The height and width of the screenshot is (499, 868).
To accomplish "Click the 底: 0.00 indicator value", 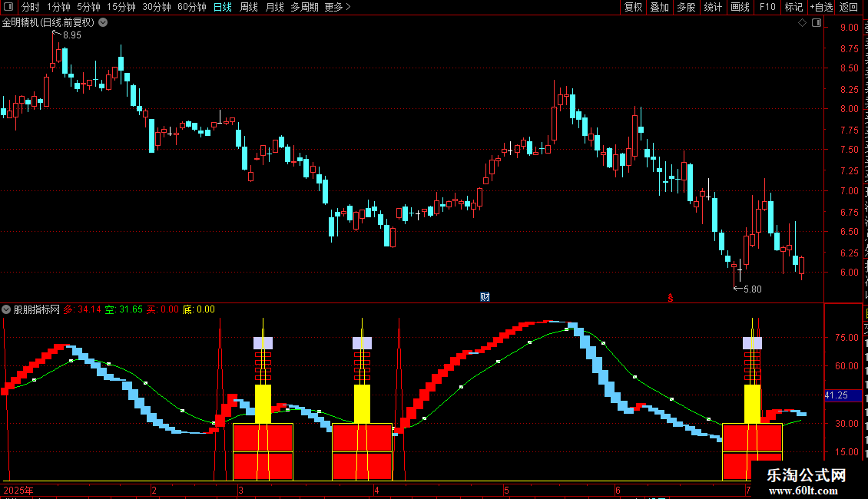I will 199,310.
